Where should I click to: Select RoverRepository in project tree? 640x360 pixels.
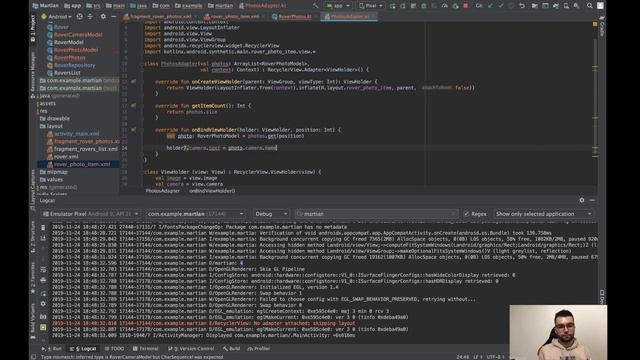[x=74, y=65]
